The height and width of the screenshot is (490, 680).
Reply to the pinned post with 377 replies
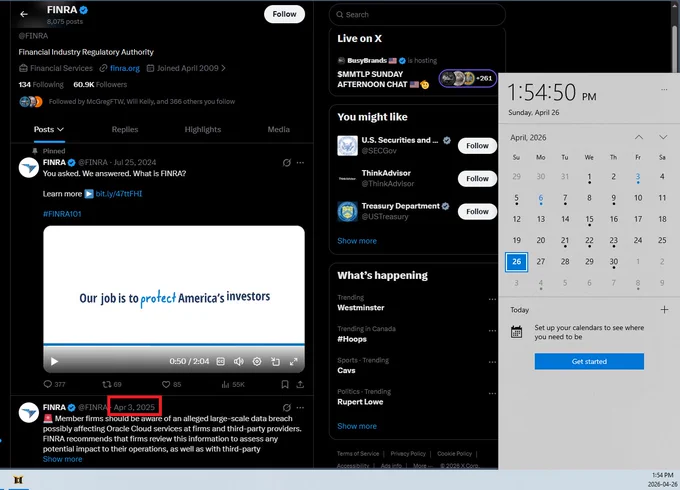point(54,384)
